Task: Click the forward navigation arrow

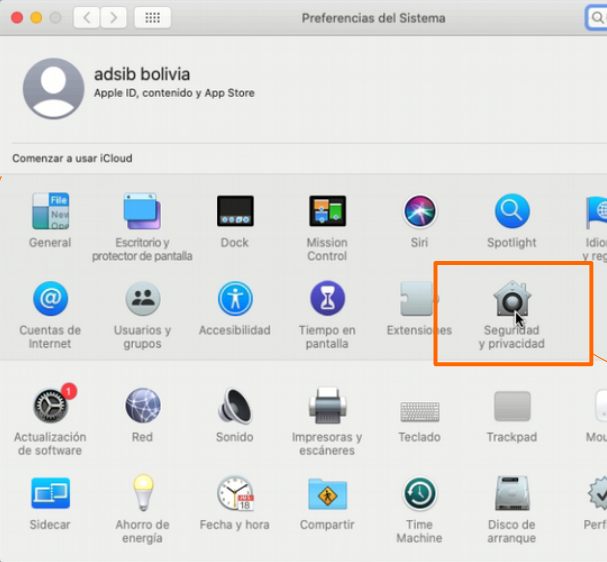Action: click(114, 18)
